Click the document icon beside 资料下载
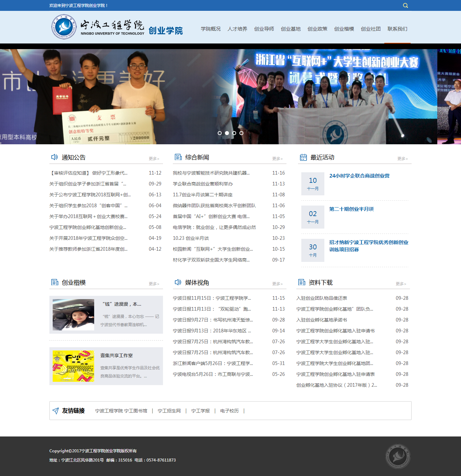Image resolution: width=461 pixels, height=476 pixels. pyautogui.click(x=302, y=282)
